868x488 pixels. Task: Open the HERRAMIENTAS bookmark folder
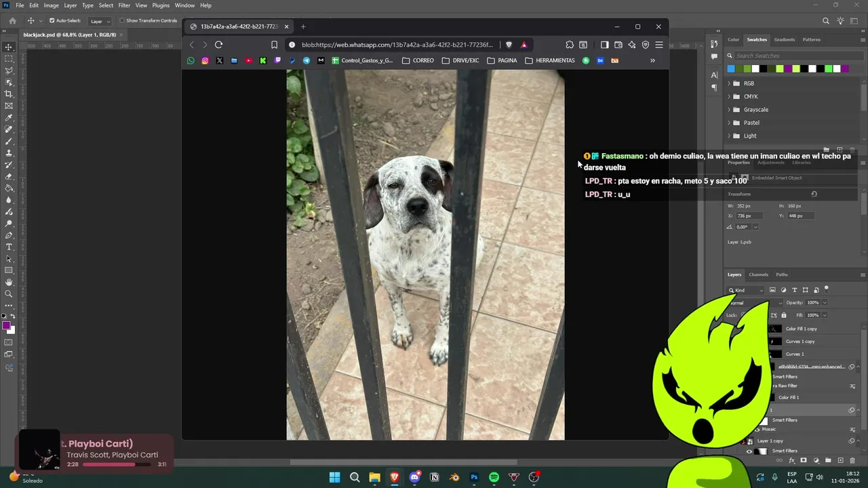(550, 60)
